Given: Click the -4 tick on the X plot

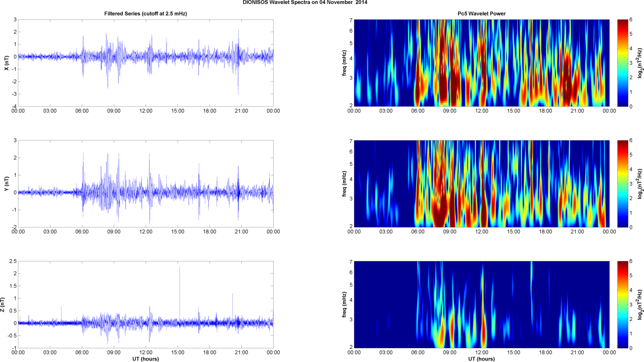Looking at the screenshot, I should pos(14,107).
